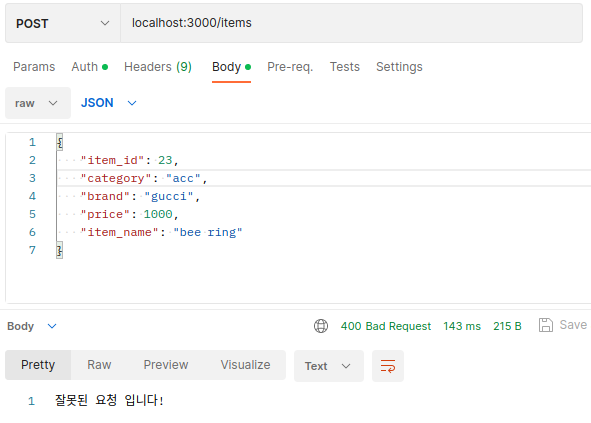Click the "price": 1000 line
The height and width of the screenshot is (423, 591).
pos(129,215)
